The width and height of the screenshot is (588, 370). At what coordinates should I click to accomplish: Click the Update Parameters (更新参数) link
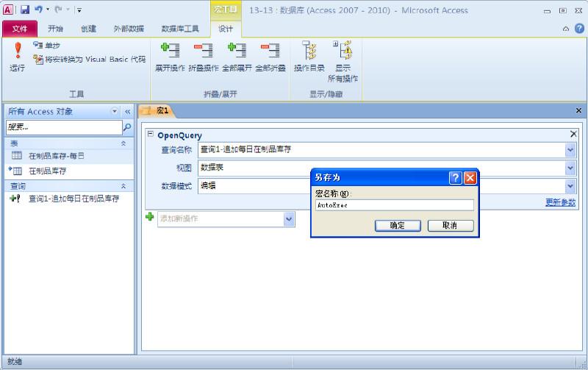(560, 202)
